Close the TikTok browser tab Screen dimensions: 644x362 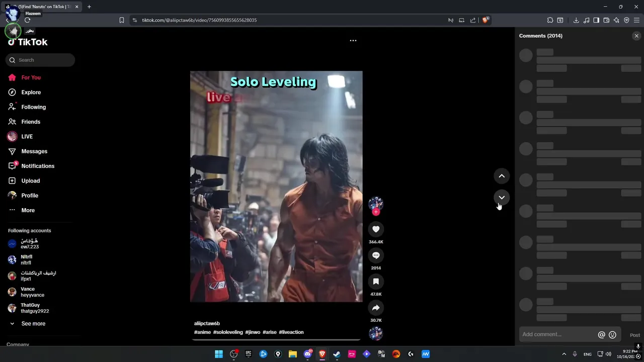click(x=76, y=7)
